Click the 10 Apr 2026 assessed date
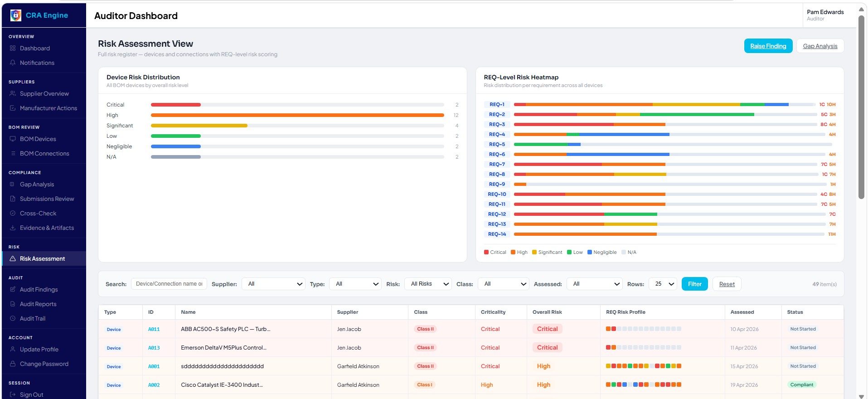The width and height of the screenshot is (868, 399). pyautogui.click(x=744, y=329)
